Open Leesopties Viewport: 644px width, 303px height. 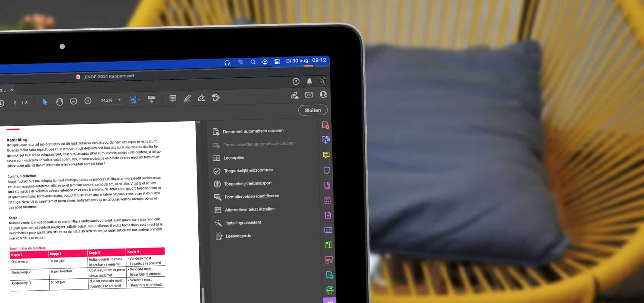(229, 158)
